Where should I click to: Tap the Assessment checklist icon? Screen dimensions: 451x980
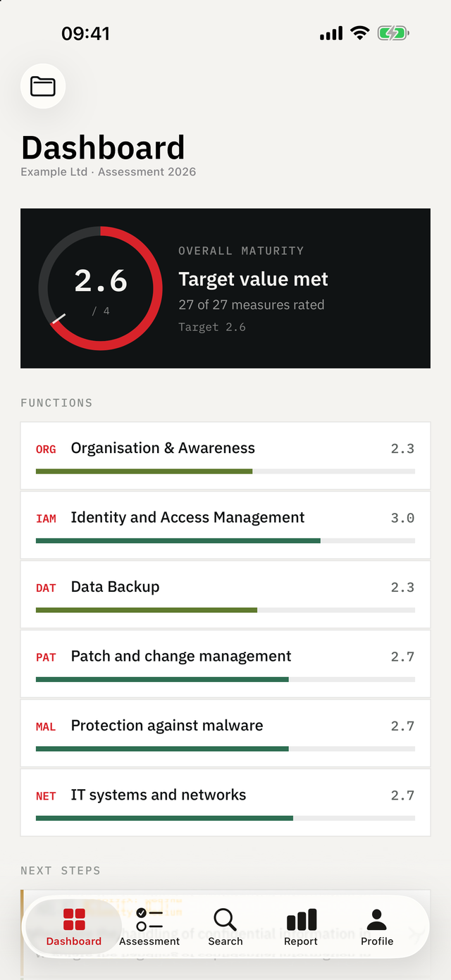(x=149, y=919)
